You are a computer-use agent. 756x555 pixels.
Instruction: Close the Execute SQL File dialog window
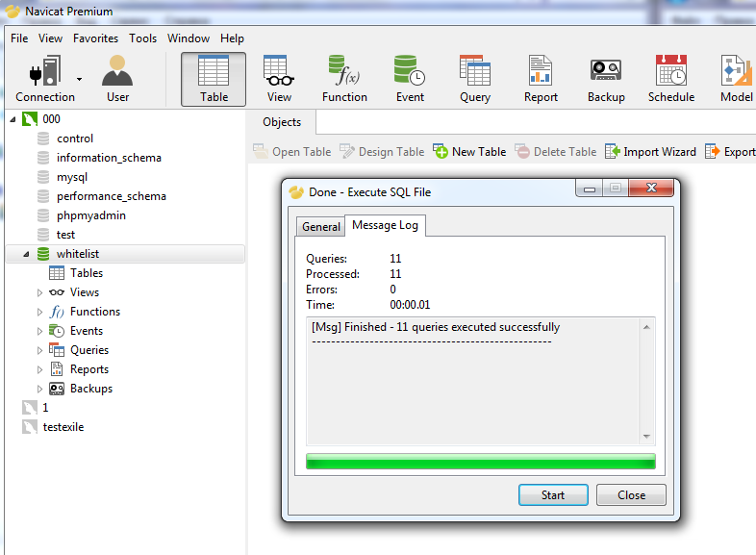coord(651,189)
